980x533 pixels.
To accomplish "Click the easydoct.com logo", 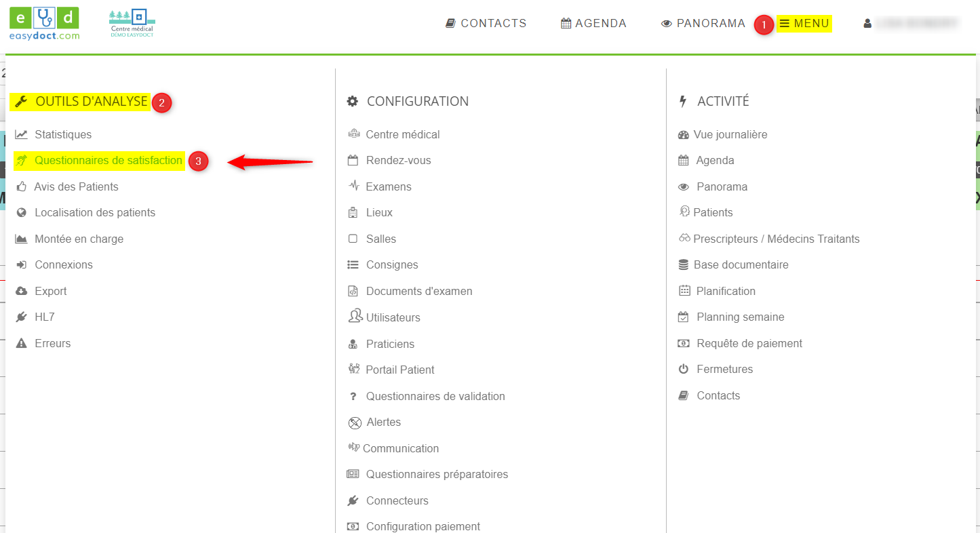I will [x=44, y=24].
